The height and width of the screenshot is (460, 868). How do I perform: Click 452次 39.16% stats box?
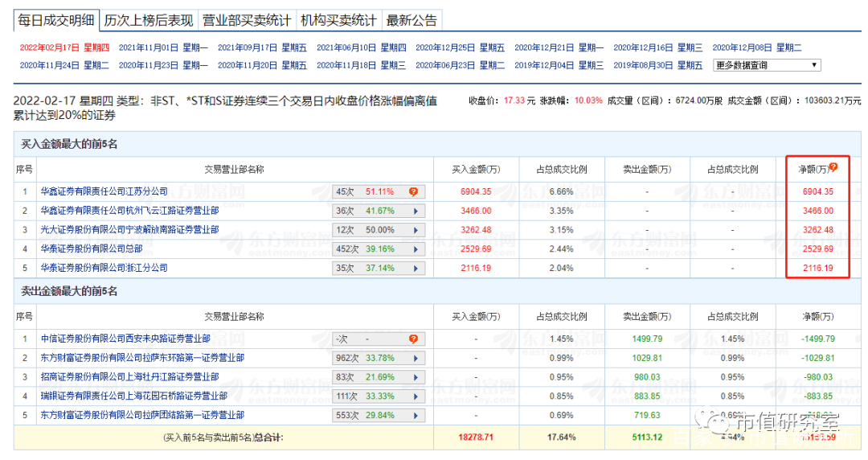tap(379, 249)
